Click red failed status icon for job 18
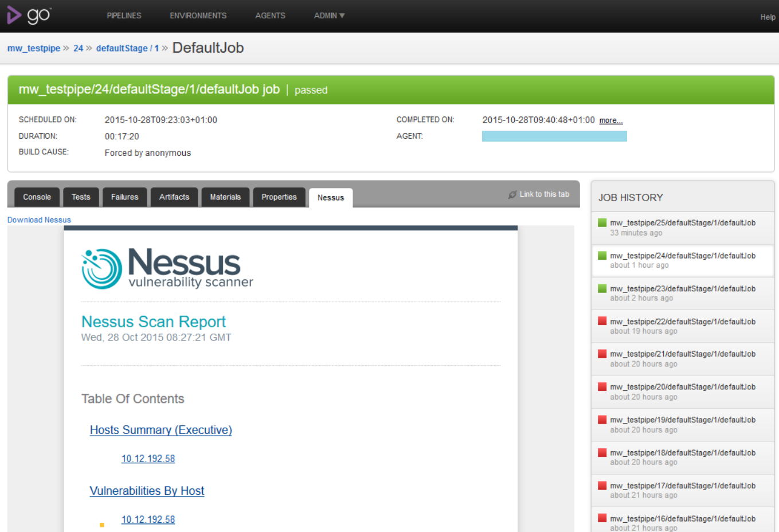 [602, 452]
